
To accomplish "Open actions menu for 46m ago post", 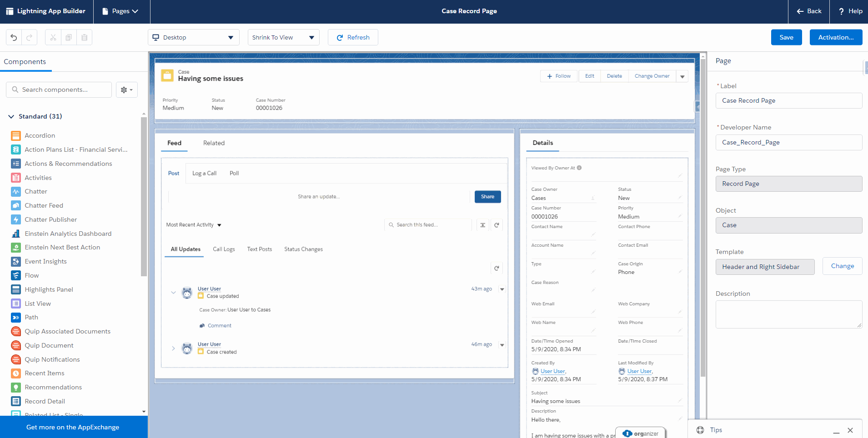I will click(502, 345).
